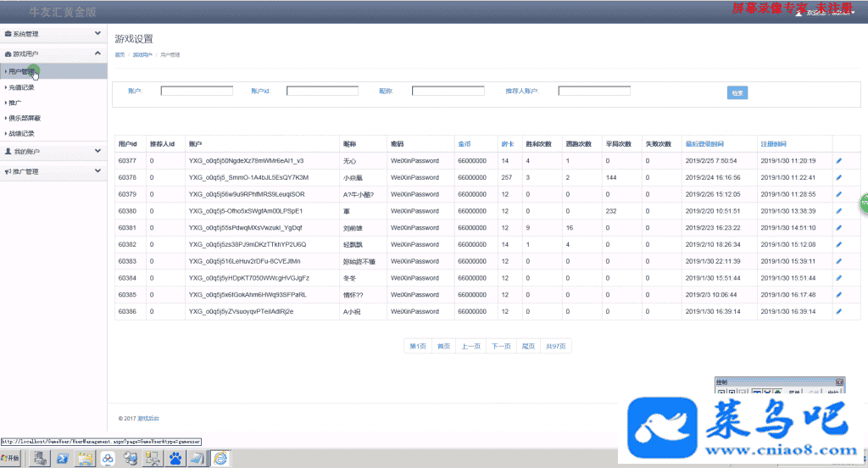Expand the 推广管理 sidebar section
868x468 pixels.
(x=53, y=171)
